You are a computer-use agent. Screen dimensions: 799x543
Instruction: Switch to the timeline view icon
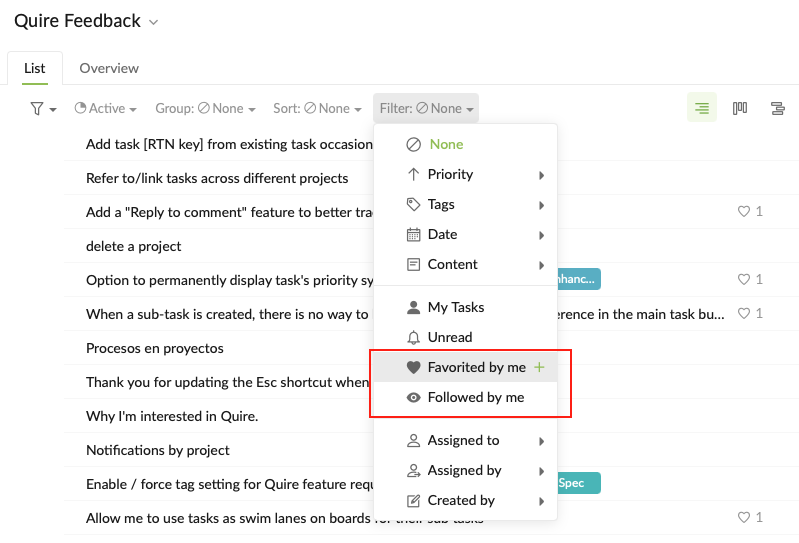pos(778,108)
